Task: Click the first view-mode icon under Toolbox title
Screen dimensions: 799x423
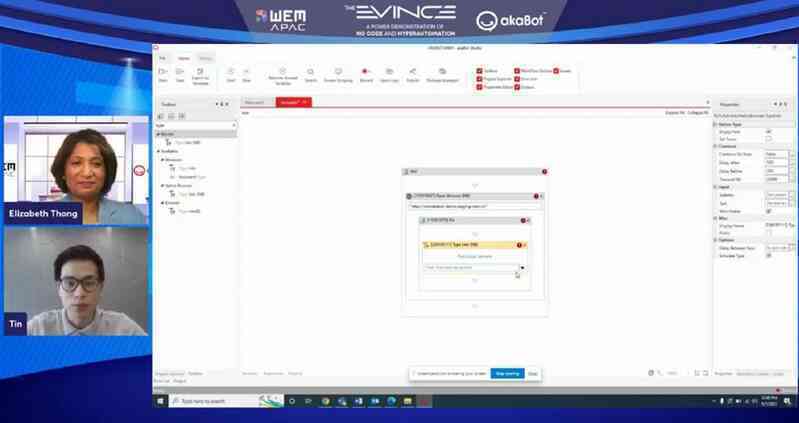Action: click(x=162, y=116)
